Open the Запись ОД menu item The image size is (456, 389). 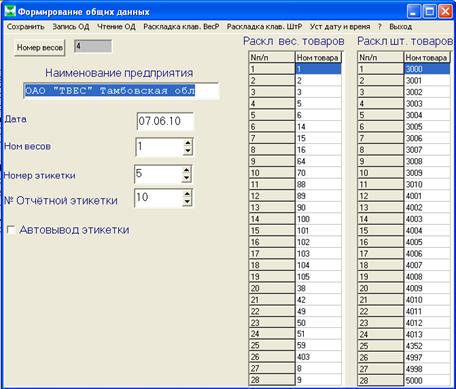click(x=71, y=27)
